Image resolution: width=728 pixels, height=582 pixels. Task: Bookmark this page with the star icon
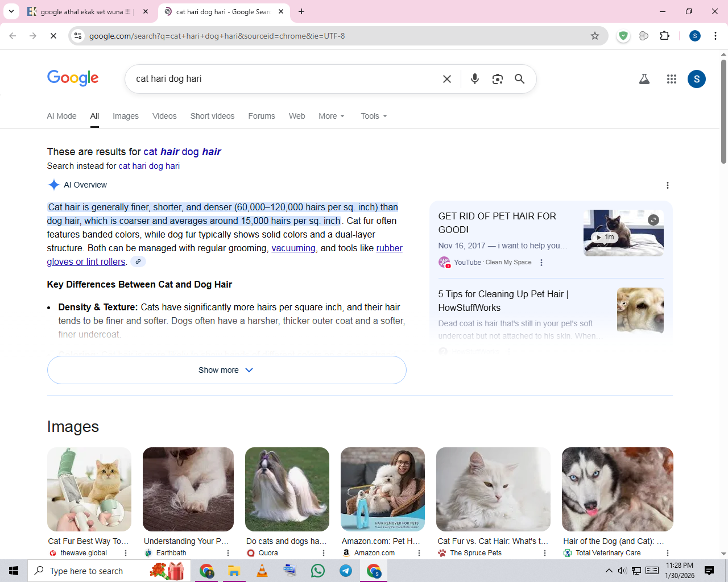[x=595, y=36]
